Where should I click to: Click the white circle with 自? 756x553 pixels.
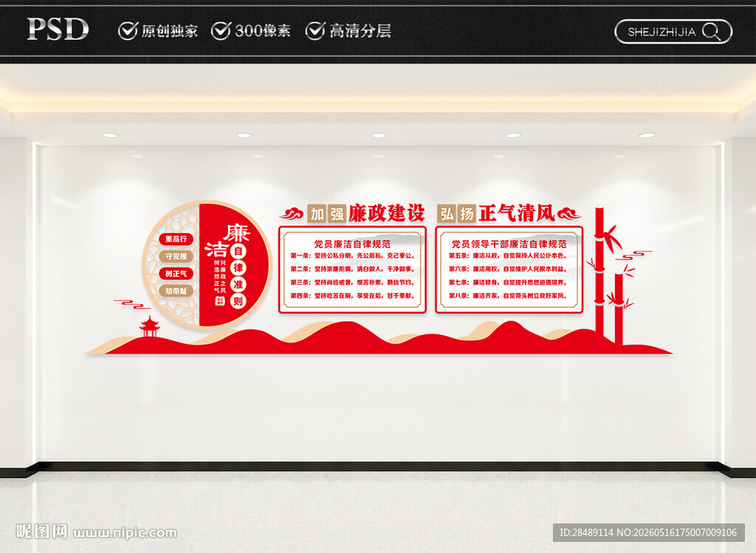[x=238, y=251]
